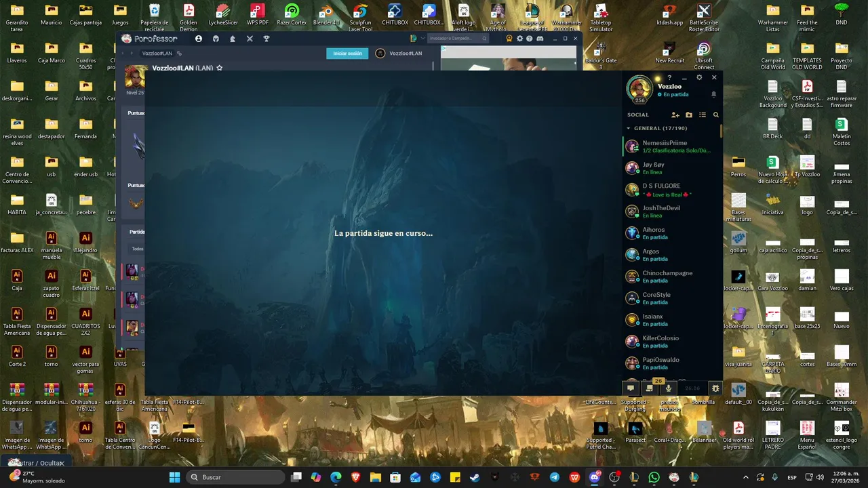Focus the Invocador o Campeón search field
The image size is (868, 488).
[x=458, y=39]
